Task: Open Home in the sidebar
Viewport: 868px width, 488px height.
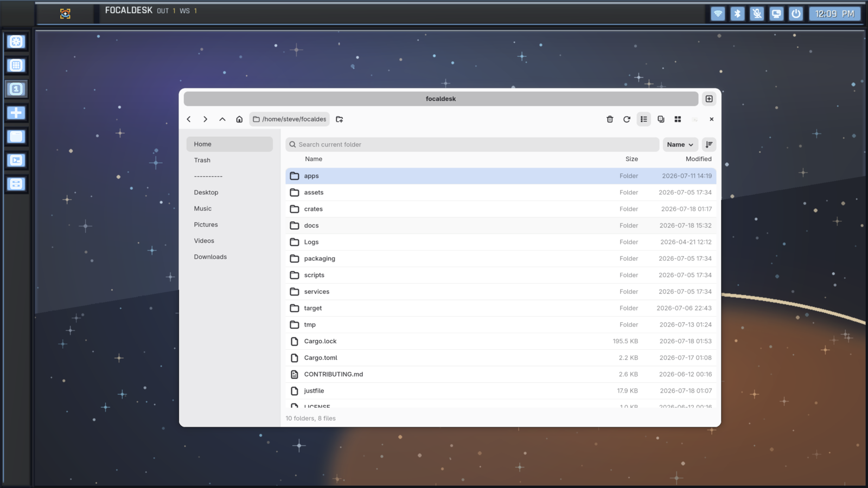Action: tap(229, 144)
